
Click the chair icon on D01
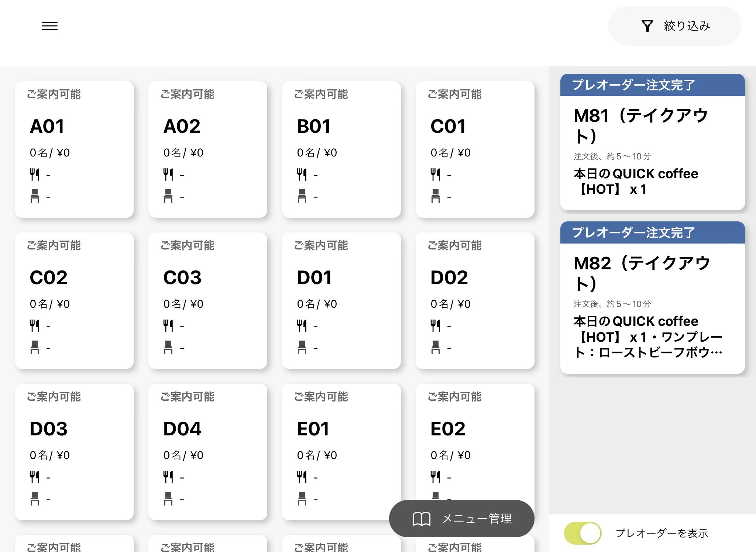[302, 348]
